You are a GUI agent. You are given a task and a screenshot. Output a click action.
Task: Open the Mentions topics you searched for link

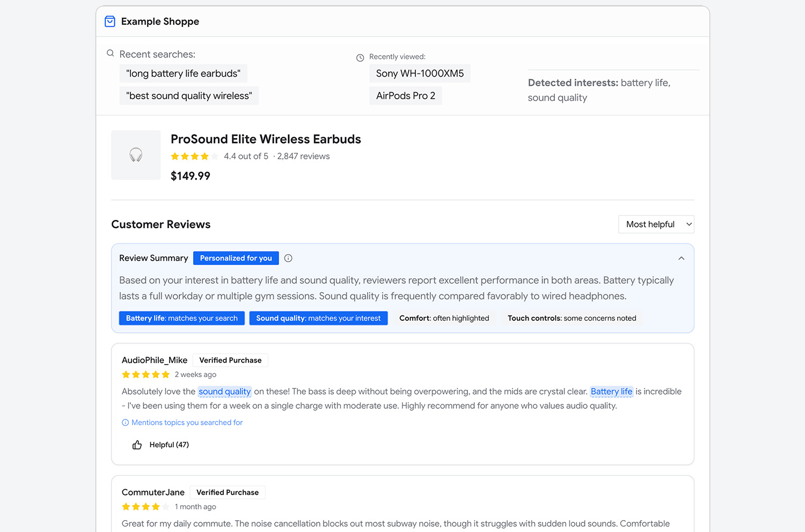[187, 423]
